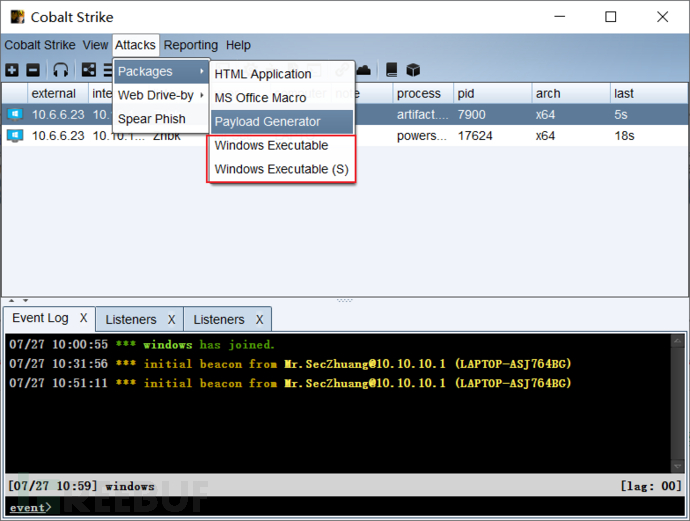This screenshot has height=521, width=690.
Task: Collapse the split pane using divider arrows
Action: tap(12, 300)
